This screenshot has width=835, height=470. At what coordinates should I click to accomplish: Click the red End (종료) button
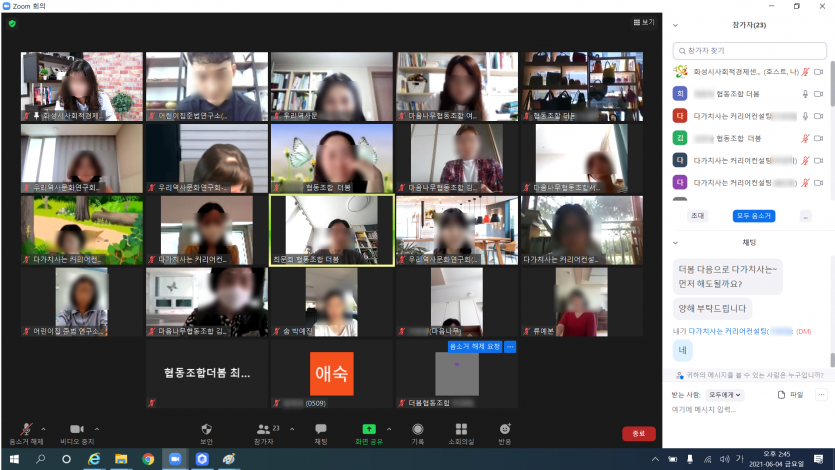[638, 434]
